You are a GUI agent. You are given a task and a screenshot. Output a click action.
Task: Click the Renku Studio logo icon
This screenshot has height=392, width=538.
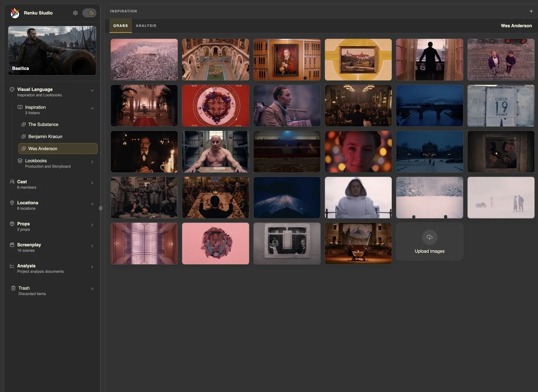point(15,13)
